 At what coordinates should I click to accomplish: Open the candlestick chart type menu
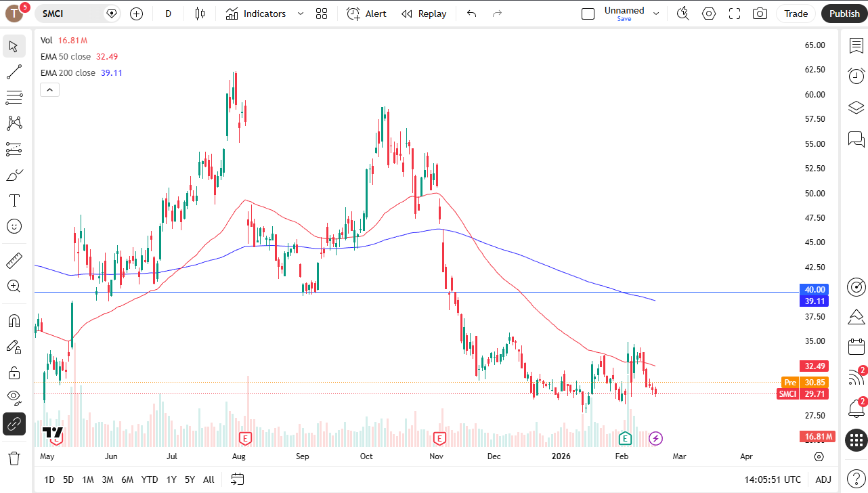click(x=200, y=14)
